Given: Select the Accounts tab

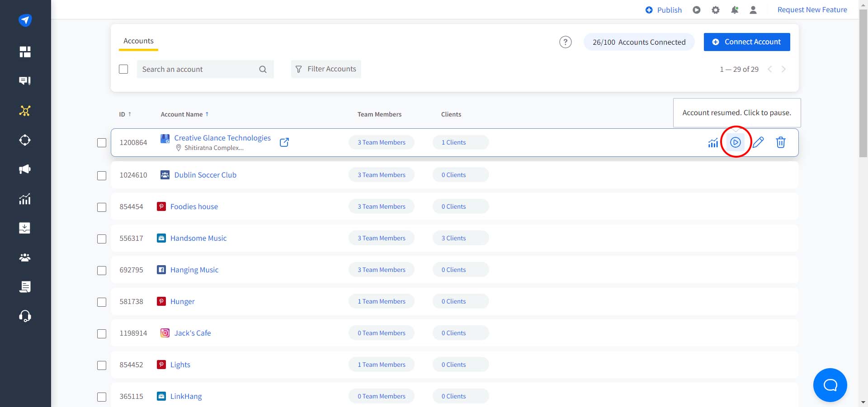Looking at the screenshot, I should tap(138, 41).
